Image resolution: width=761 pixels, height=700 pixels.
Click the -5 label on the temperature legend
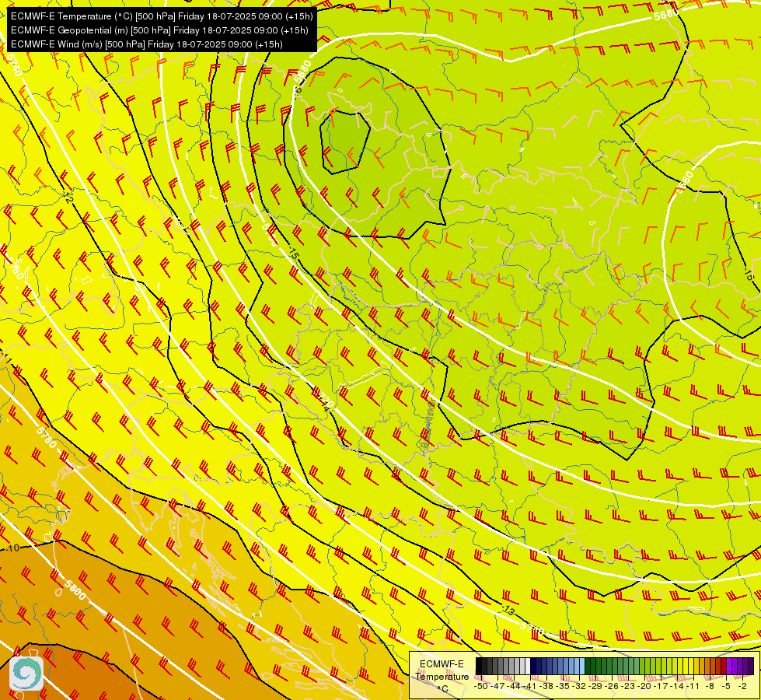(727, 686)
